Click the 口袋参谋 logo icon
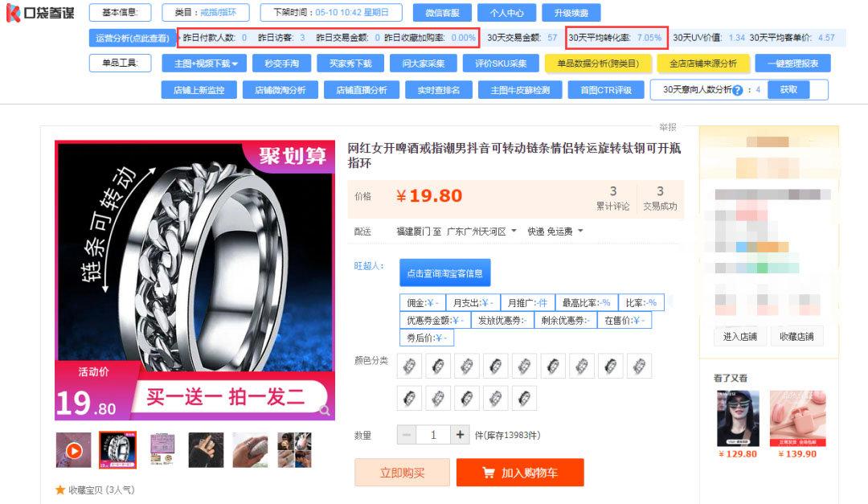868x504 pixels. 14,13
